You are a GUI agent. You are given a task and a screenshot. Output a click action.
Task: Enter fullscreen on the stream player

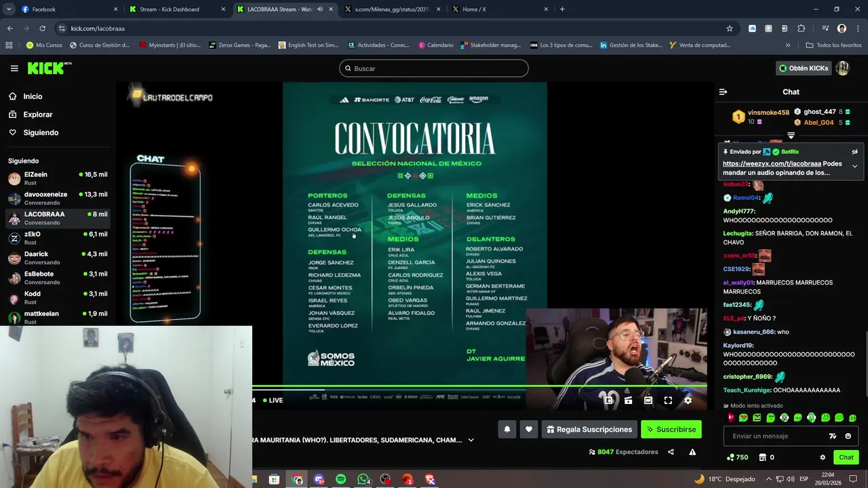pyautogui.click(x=668, y=401)
